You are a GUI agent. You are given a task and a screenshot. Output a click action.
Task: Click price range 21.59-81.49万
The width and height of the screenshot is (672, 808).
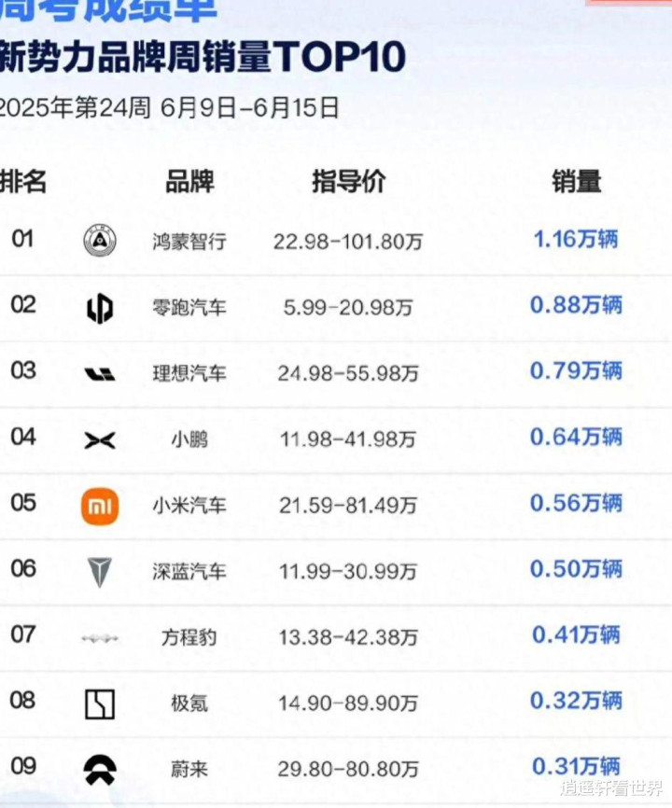point(348,506)
